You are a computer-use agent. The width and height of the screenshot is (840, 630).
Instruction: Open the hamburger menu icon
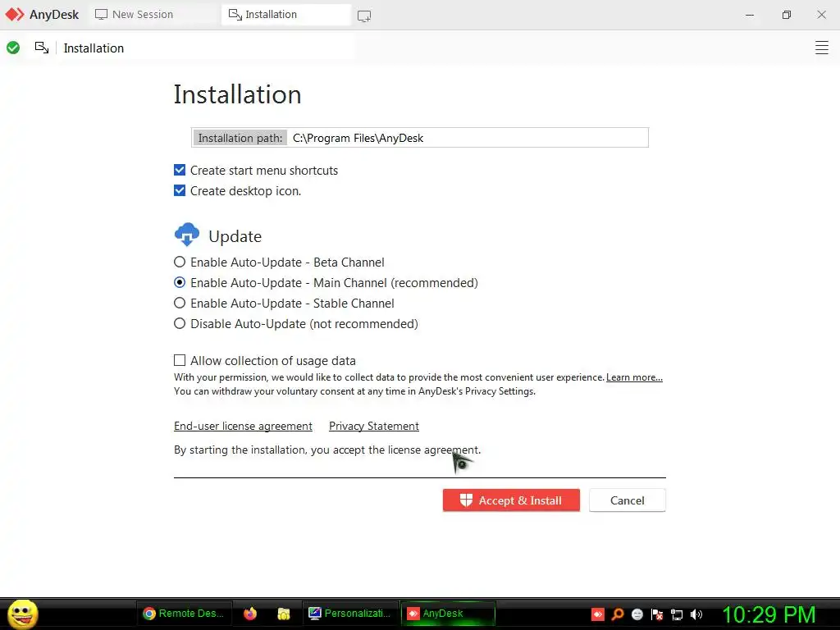pyautogui.click(x=821, y=48)
